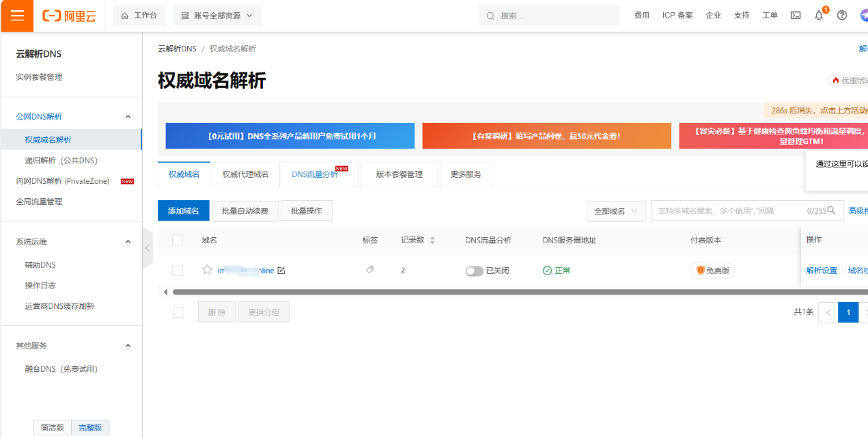Collapse the 系统运维 section
The image size is (868, 438).
pos(128,242)
